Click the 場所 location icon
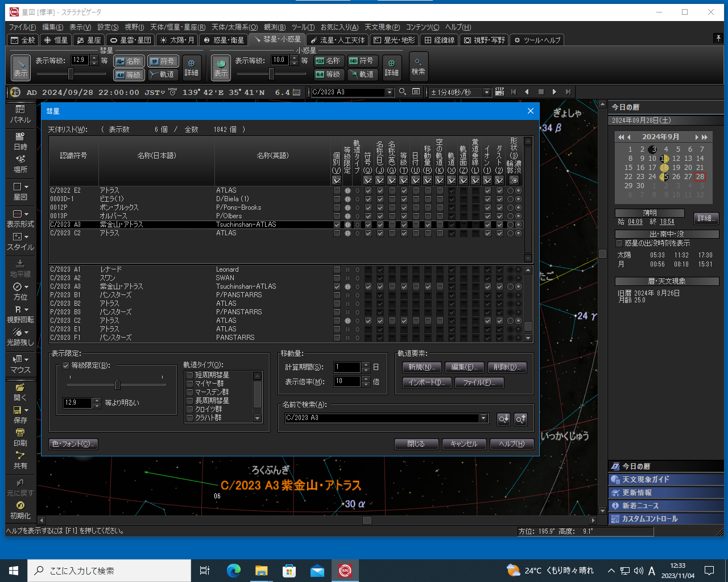 (20, 163)
